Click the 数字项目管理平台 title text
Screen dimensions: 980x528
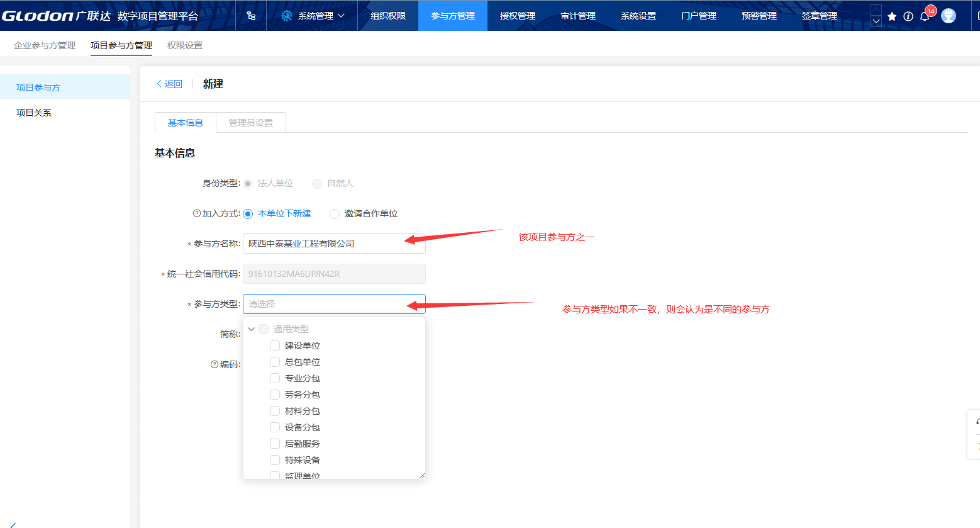click(x=158, y=16)
